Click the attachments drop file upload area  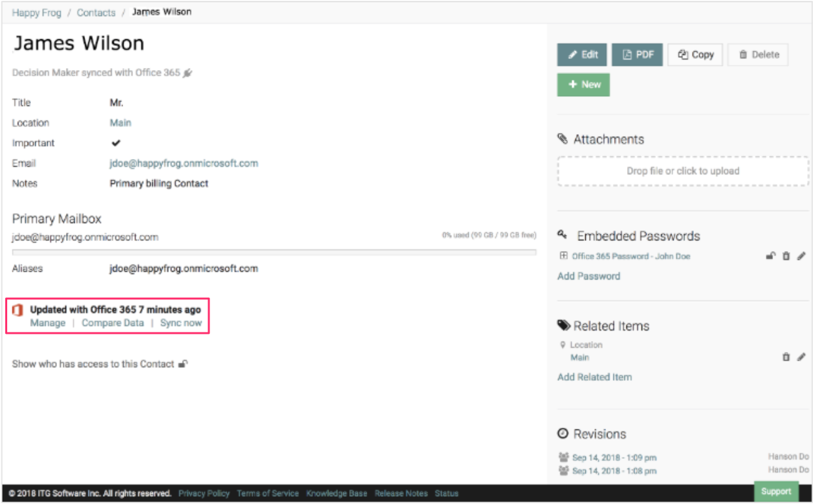coord(683,171)
